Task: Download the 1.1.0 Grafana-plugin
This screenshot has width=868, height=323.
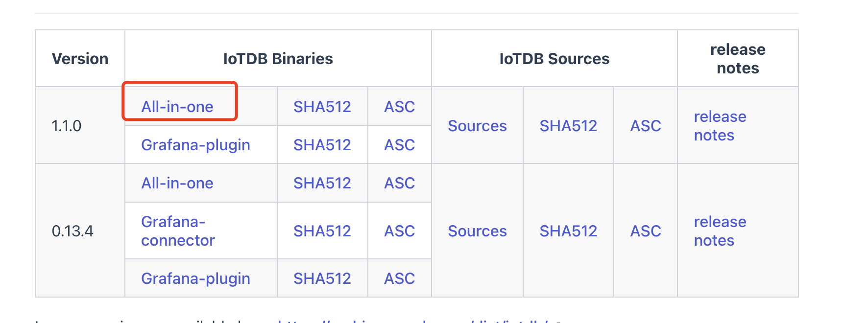Action: coord(195,145)
